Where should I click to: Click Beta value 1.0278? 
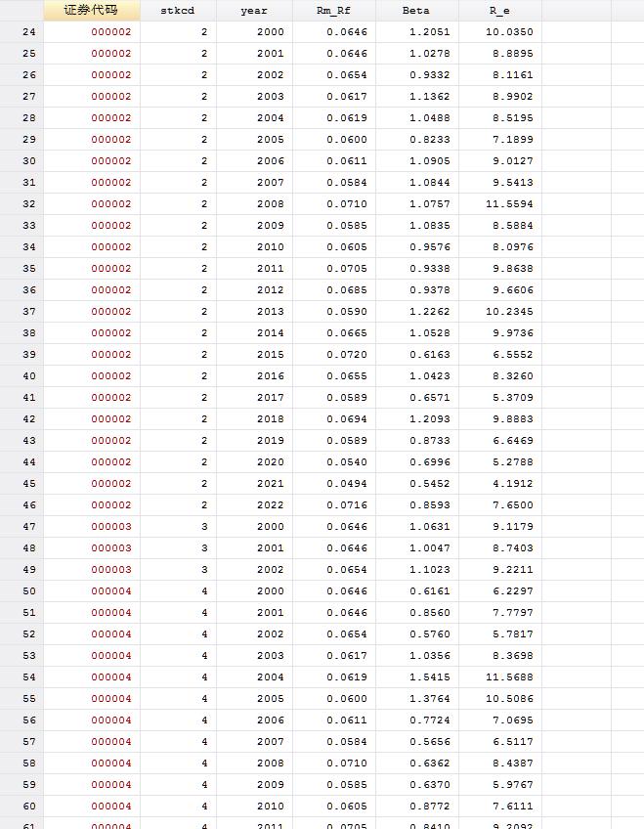point(430,54)
